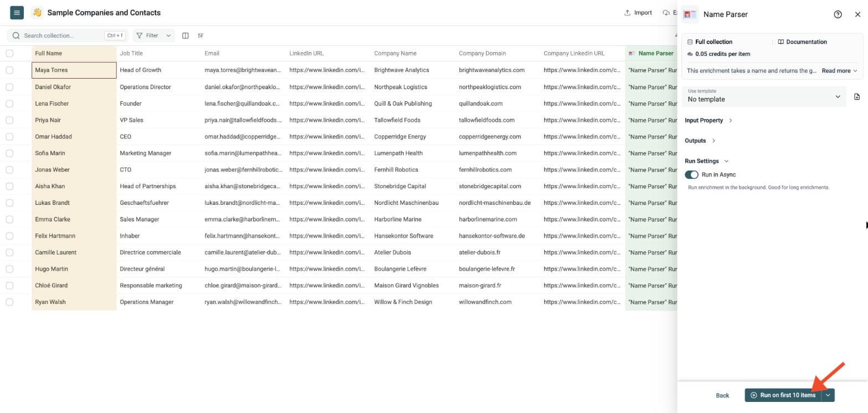Check the Maya Torres row checkbox
The height and width of the screenshot is (413, 868).
pos(9,70)
